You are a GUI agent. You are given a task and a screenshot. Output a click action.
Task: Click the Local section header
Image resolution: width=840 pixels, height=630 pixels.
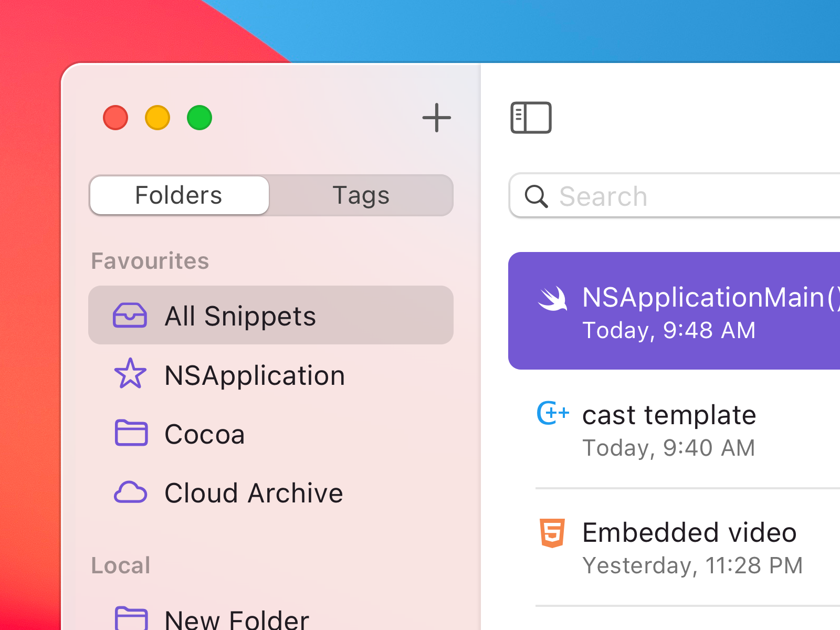(121, 565)
